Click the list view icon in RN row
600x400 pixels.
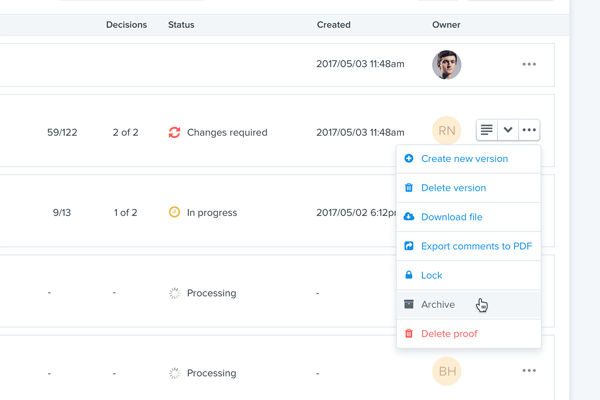[486, 130]
